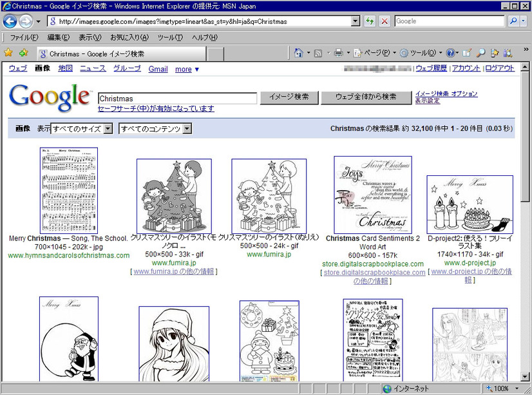Viewport: 532px width, 395px height.
Task: Open the お気に入り(A) menu
Action: point(129,37)
